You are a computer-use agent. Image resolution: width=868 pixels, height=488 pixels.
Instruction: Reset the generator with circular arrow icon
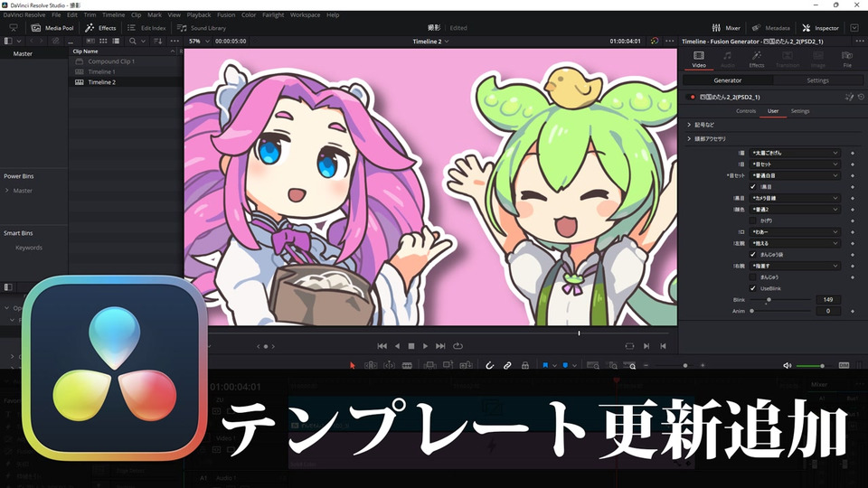861,97
